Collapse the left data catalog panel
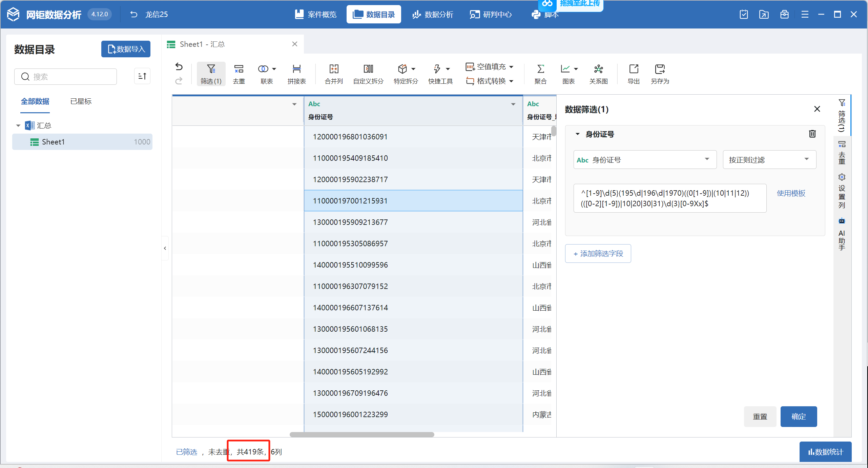This screenshot has width=868, height=468. coord(165,248)
